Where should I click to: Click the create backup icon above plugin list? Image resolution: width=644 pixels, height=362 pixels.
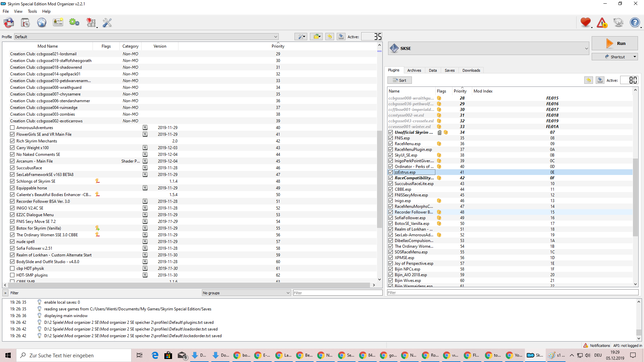tap(600, 80)
